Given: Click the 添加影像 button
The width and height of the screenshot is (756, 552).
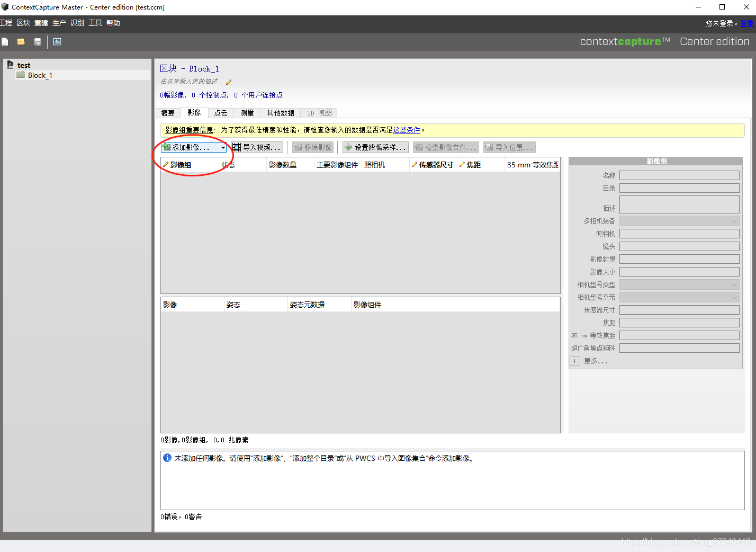Looking at the screenshot, I should [x=191, y=147].
